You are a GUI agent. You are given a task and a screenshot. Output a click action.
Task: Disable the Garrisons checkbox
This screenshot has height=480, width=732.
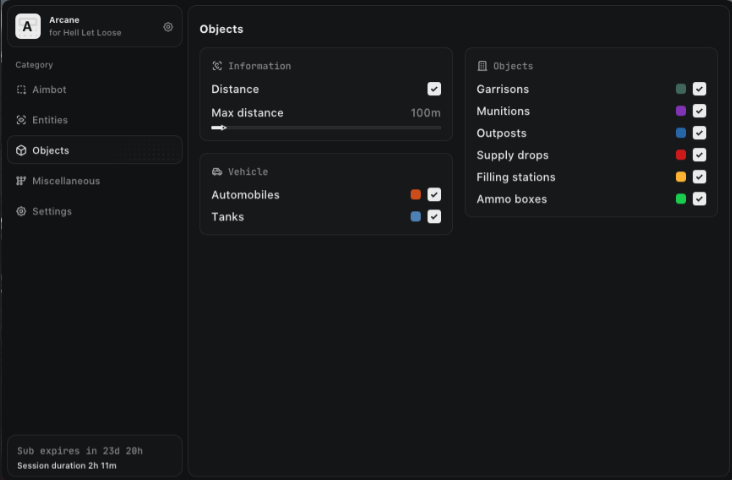coord(699,89)
